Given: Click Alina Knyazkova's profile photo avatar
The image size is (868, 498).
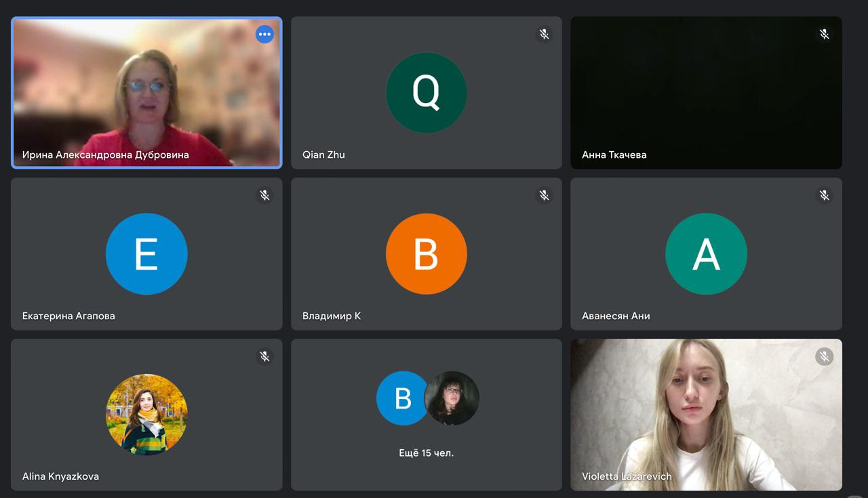Looking at the screenshot, I should pos(146,415).
